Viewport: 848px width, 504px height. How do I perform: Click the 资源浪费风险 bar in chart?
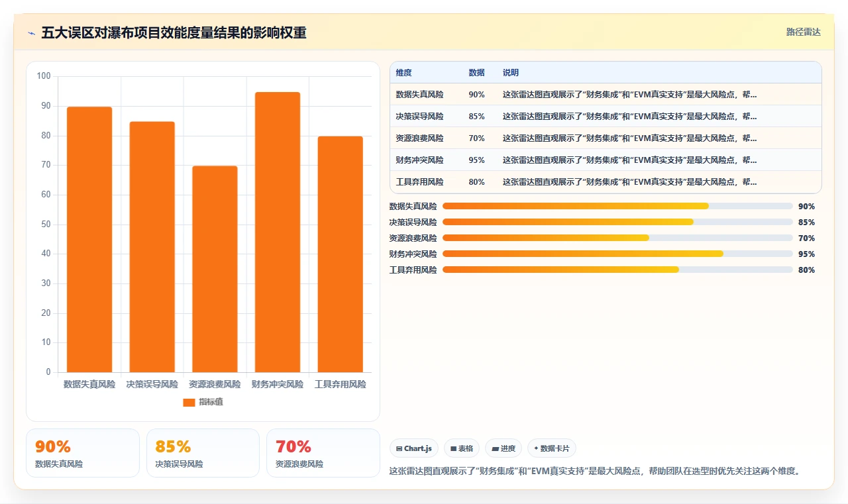[215, 269]
